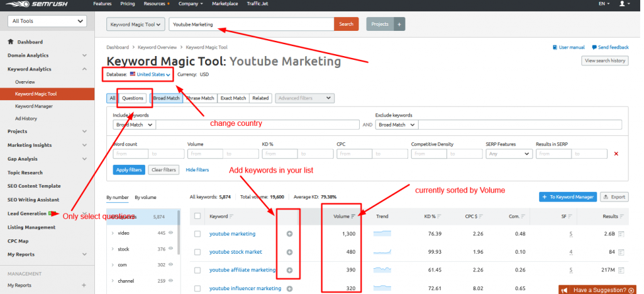Viewport: 644px width, 294px height.
Task: Close the Have a Suggestion banner
Action: coord(631,290)
